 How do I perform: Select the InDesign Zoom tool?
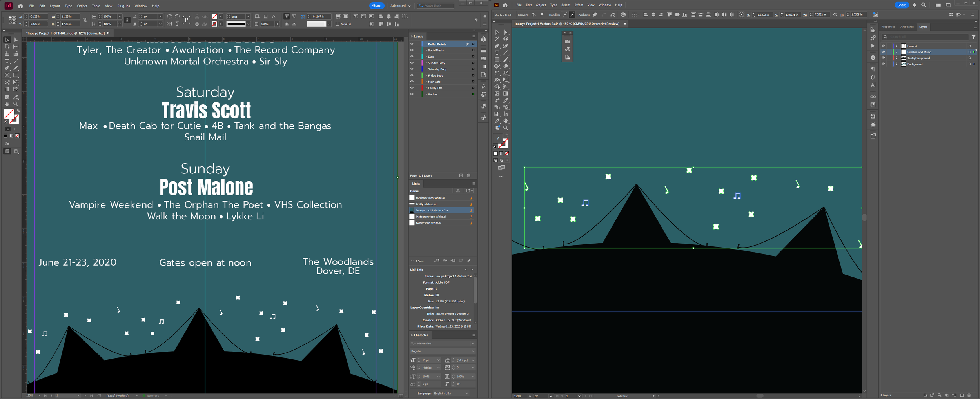16,104
